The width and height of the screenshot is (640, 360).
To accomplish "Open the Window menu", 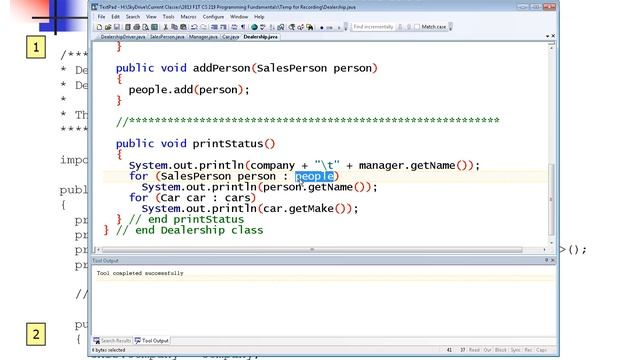I will pyautogui.click(x=239, y=17).
